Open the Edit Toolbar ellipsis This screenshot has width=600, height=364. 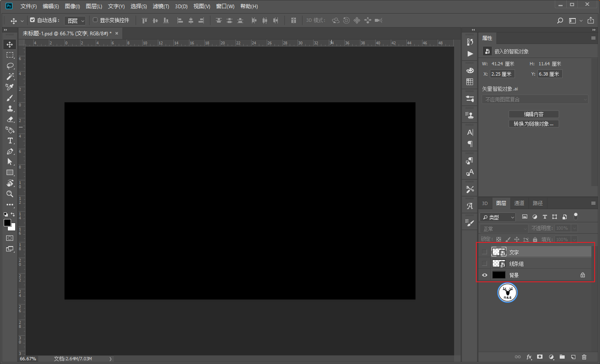click(x=10, y=205)
